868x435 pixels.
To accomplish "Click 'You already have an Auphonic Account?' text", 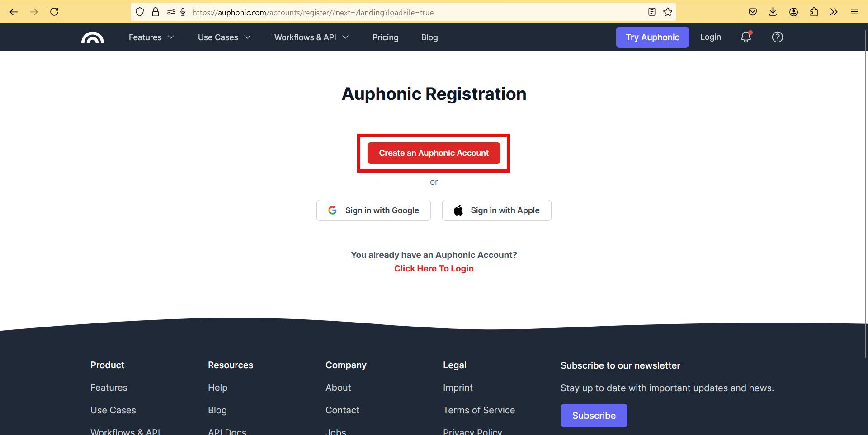I will coord(434,255).
